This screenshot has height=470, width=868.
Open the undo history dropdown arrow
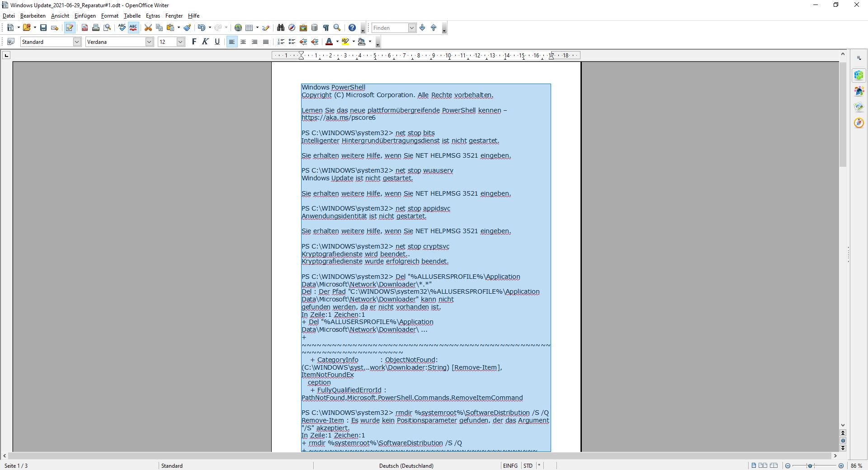[x=210, y=28]
